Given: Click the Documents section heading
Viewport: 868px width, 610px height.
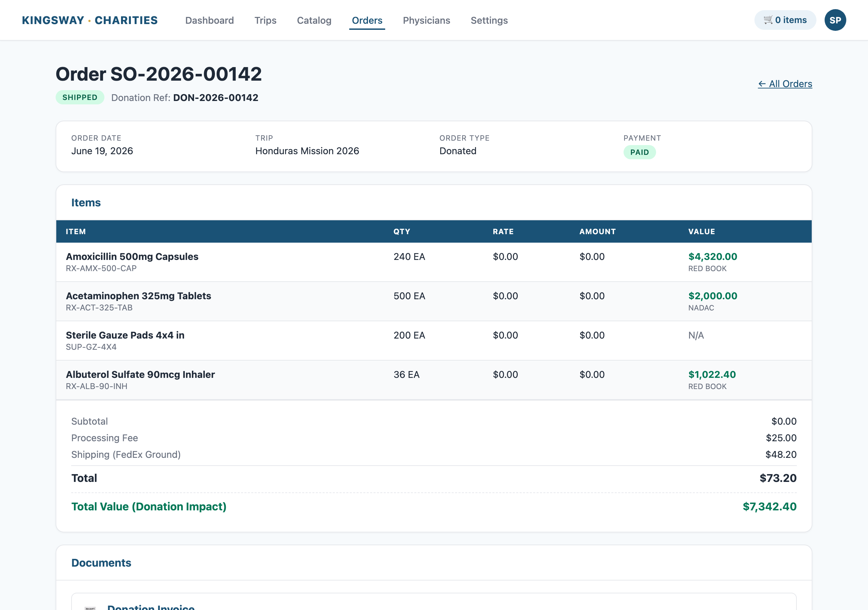Looking at the screenshot, I should (101, 563).
